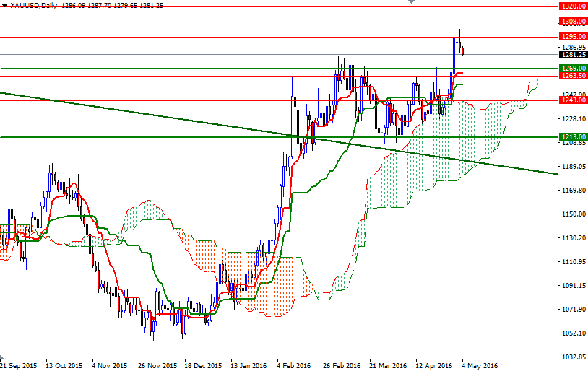Select the 1295.00 red price level label
The image size is (588, 371).
pyautogui.click(x=573, y=37)
